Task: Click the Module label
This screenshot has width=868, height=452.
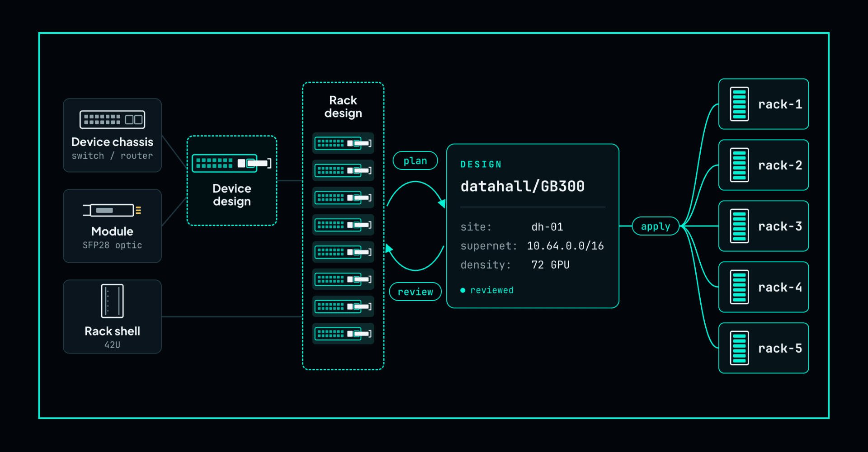Action: point(112,231)
